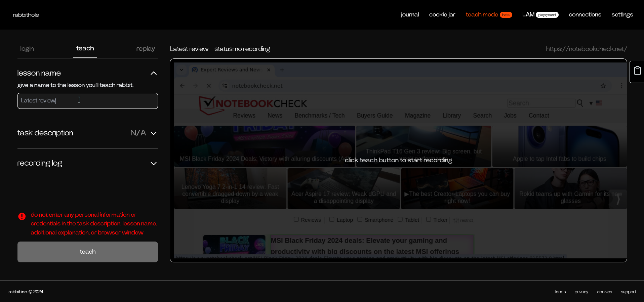This screenshot has width=644, height=302.
Task: Open the Acer Aspire 17 review card
Action: point(344,189)
